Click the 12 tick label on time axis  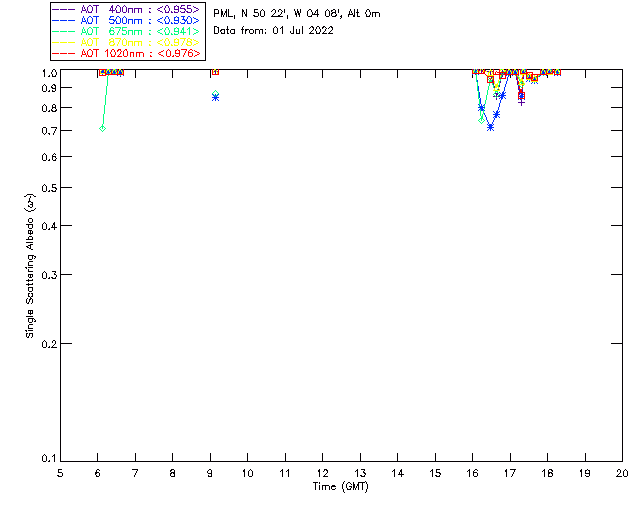tap(322, 473)
